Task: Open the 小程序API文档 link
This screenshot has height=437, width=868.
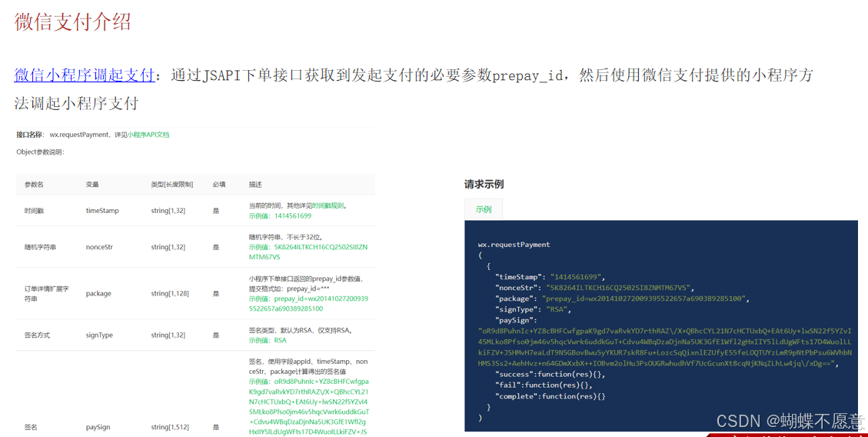Action: tap(148, 135)
